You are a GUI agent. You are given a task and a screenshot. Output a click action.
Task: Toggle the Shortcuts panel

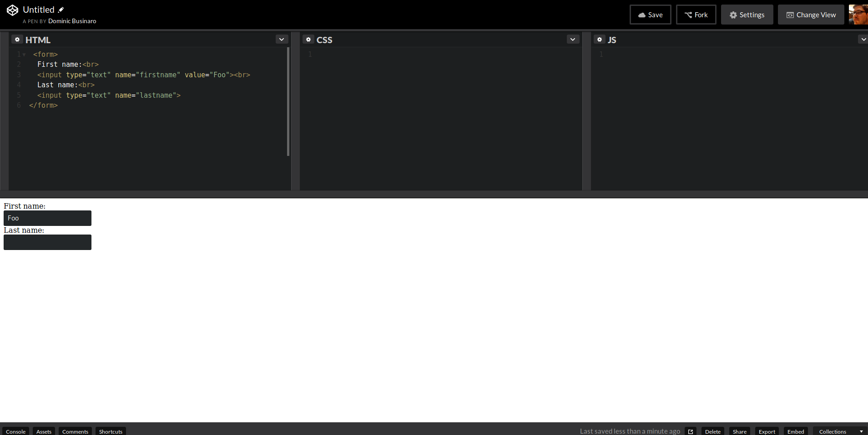click(x=110, y=431)
